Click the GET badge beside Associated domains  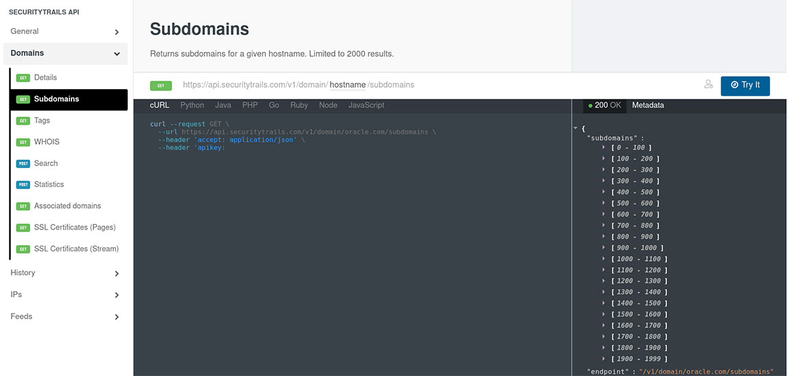tap(23, 206)
